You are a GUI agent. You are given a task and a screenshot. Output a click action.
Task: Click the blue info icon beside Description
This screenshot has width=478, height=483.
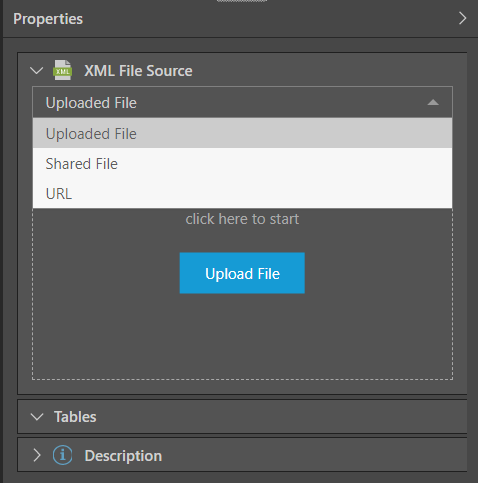tap(62, 455)
